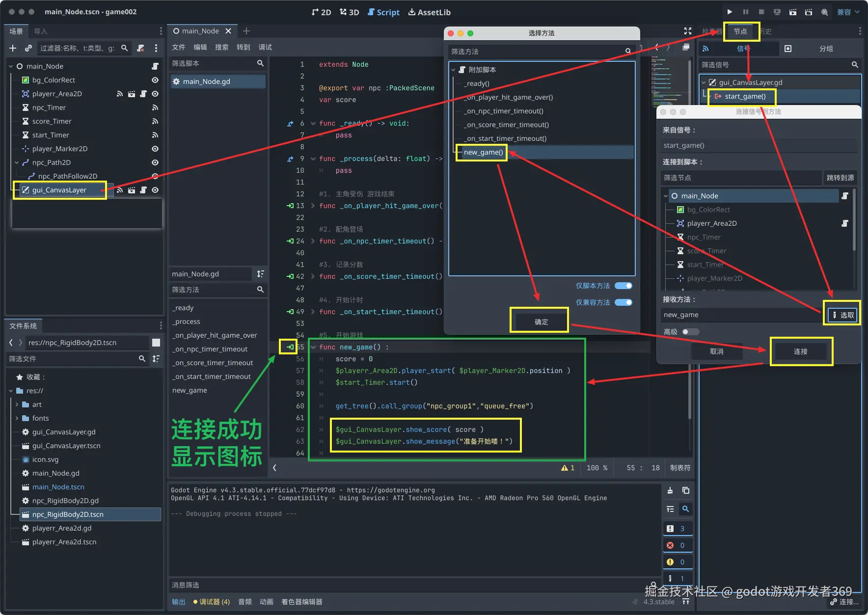Click 确定 in the select method dialog
This screenshot has height=615, width=868.
click(541, 322)
